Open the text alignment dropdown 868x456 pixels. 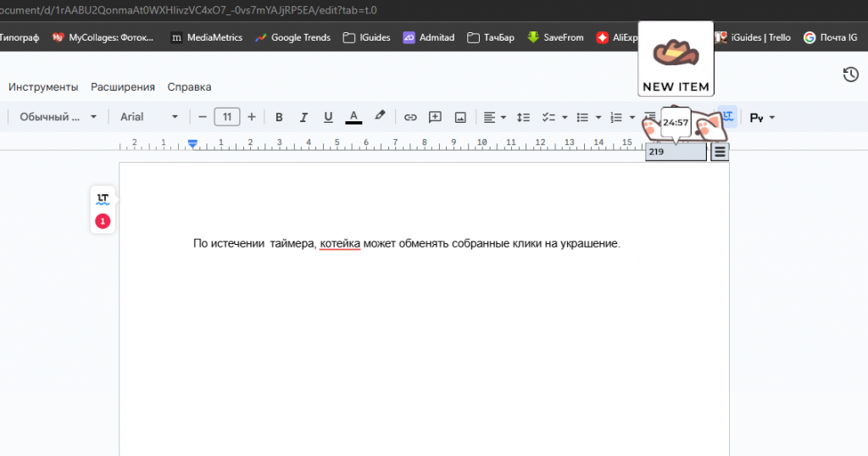[495, 117]
